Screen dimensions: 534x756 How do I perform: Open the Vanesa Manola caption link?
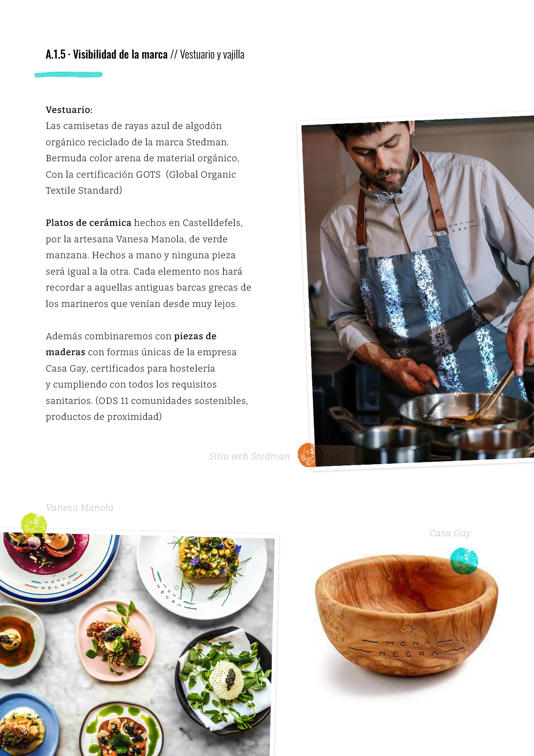click(80, 508)
